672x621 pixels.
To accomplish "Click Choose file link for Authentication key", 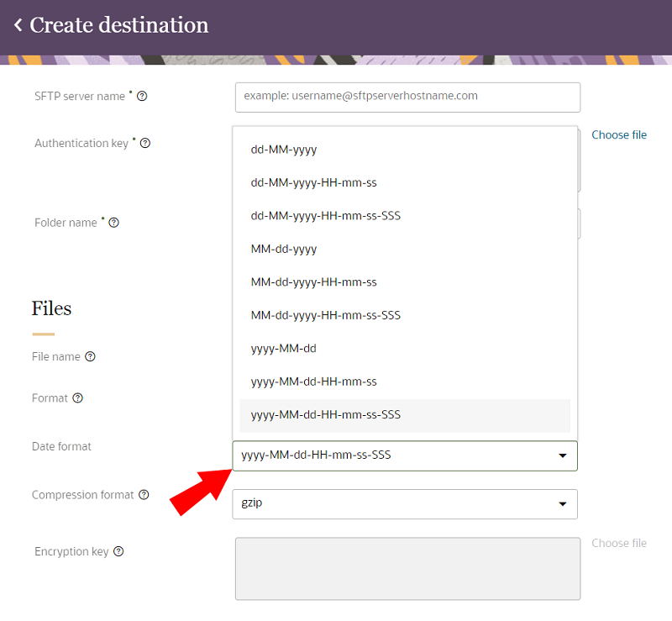I will tap(619, 134).
